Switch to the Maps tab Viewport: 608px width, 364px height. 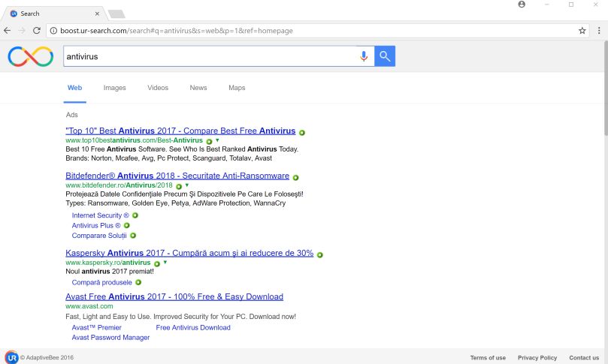coord(237,88)
